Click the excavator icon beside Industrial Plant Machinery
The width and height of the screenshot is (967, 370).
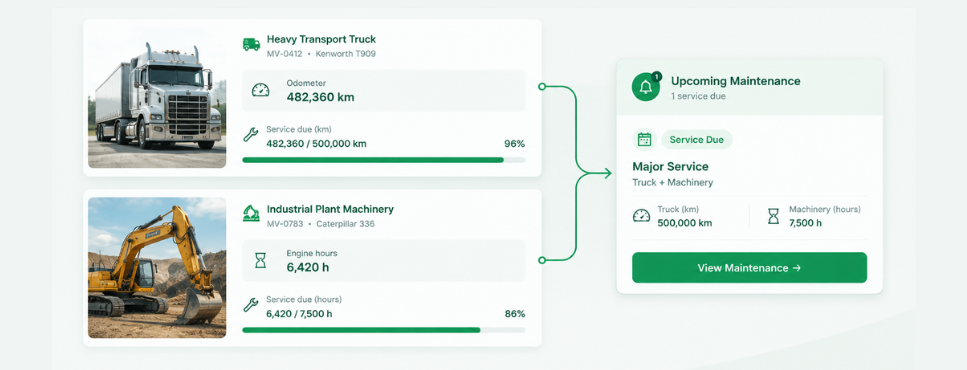point(251,213)
